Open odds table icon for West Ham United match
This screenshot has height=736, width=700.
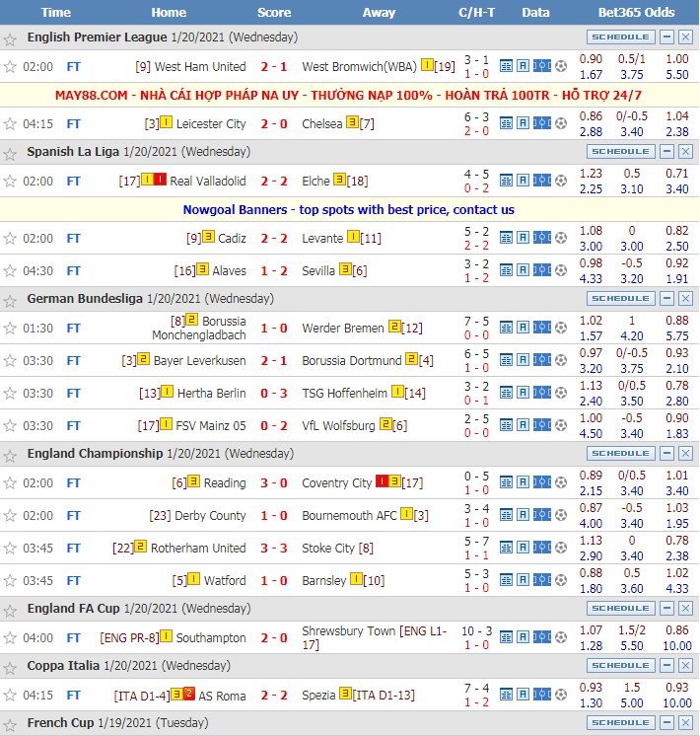coord(506,66)
